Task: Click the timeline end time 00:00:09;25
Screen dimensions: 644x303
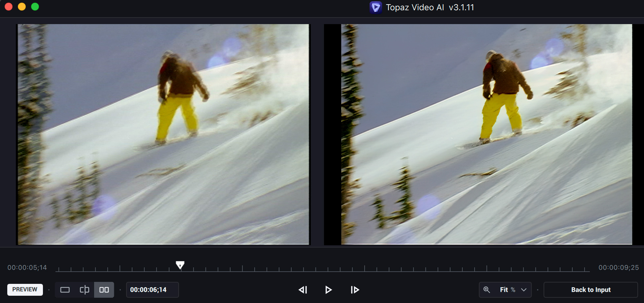Action: (619, 267)
